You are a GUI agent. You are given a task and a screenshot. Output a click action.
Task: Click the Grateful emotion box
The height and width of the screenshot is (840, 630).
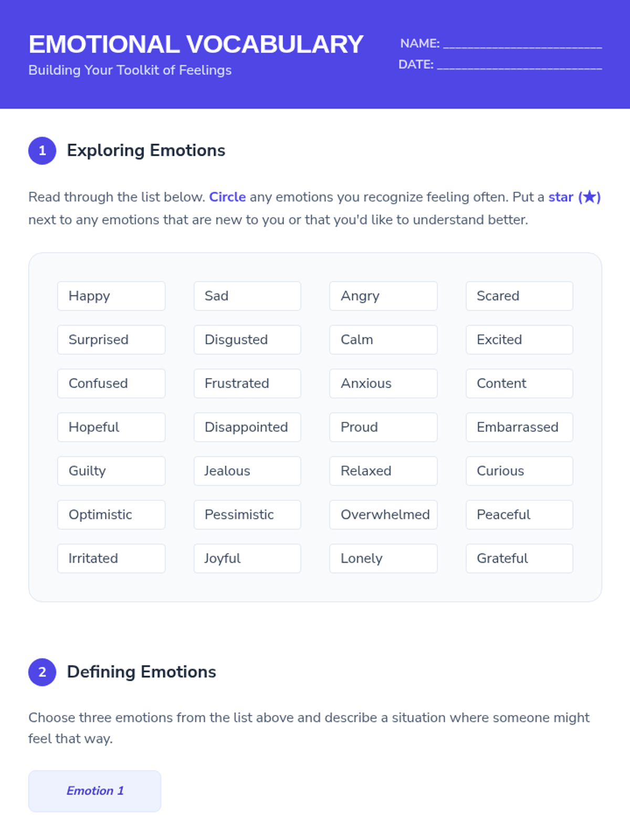(519, 558)
